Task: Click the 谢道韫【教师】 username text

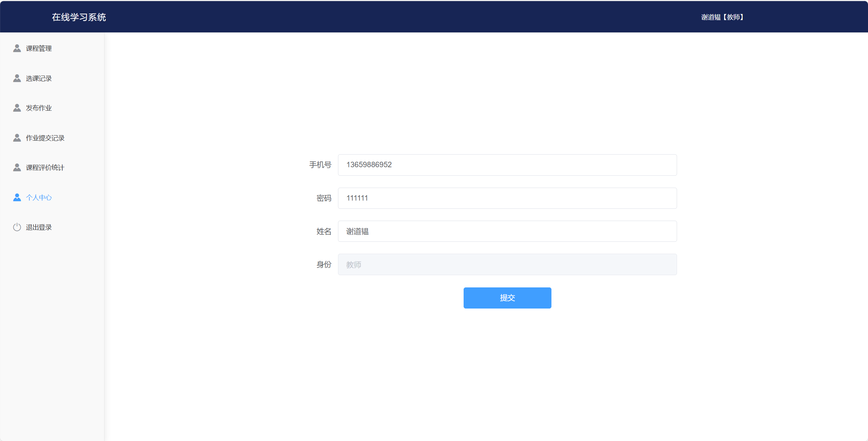Action: point(722,17)
